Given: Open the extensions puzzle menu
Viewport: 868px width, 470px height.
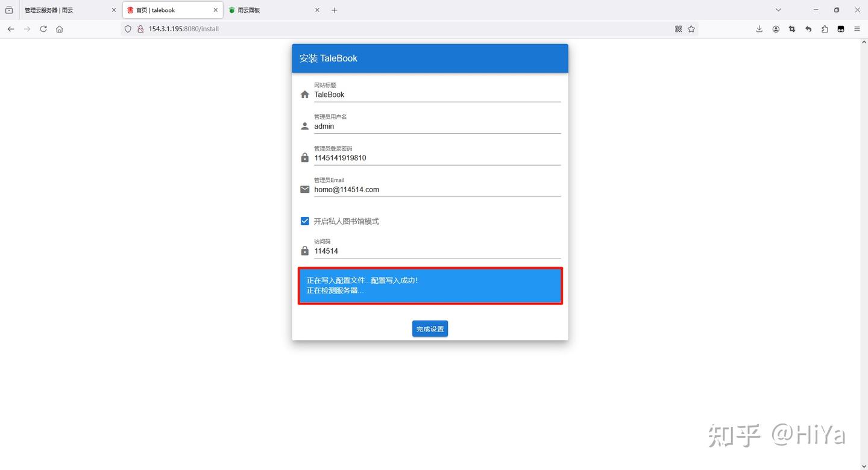Looking at the screenshot, I should (825, 29).
